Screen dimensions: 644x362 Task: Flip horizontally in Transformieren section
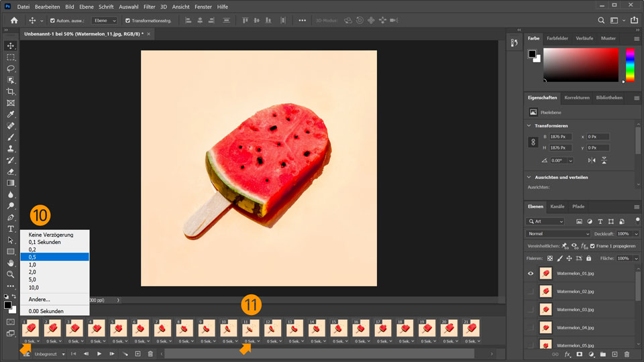(592, 160)
